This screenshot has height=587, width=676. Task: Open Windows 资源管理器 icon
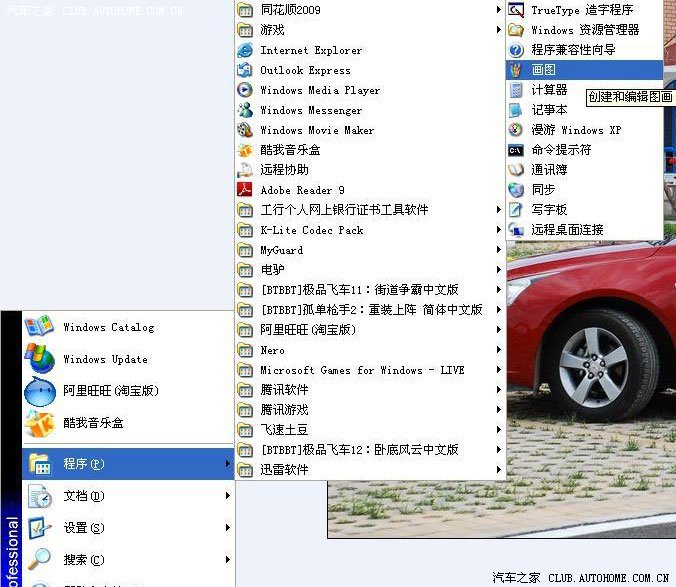[516, 30]
